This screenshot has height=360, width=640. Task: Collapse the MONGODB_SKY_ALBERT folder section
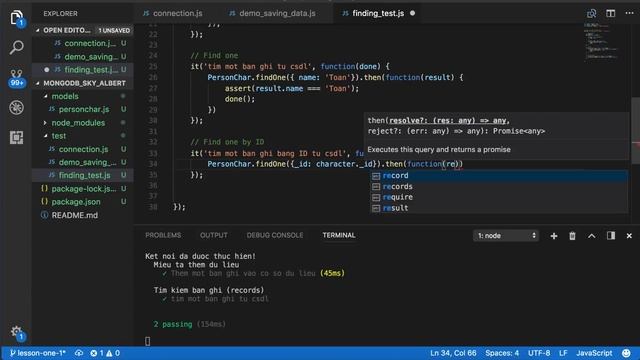(83, 83)
